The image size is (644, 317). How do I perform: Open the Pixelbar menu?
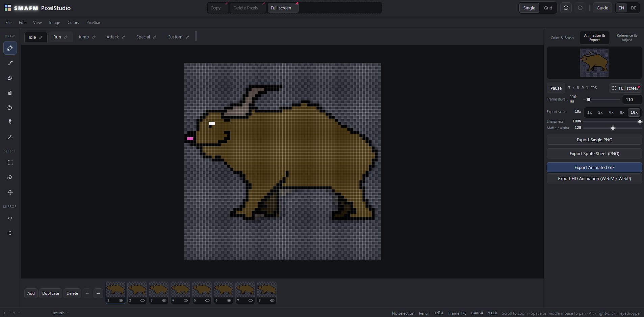[94, 23]
